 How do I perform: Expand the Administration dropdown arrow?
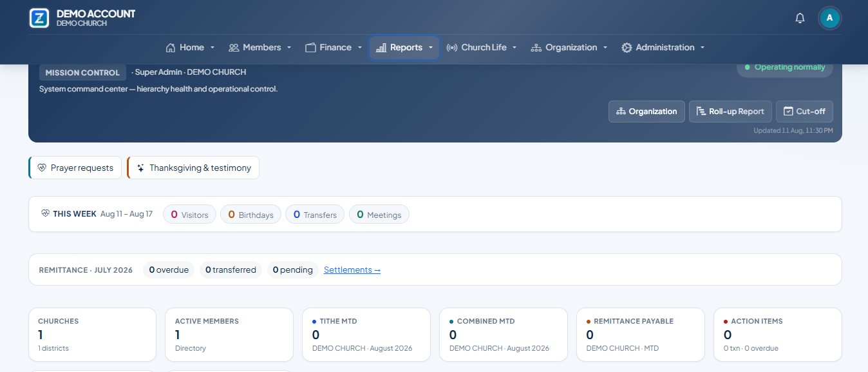tap(703, 48)
